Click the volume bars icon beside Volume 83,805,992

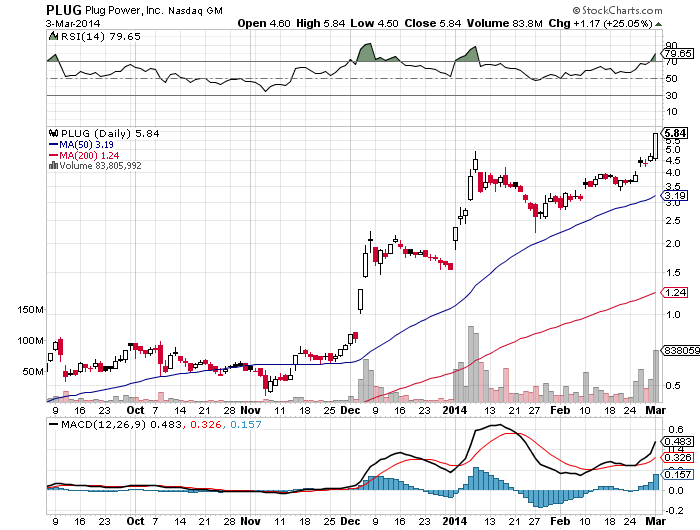tap(54, 166)
